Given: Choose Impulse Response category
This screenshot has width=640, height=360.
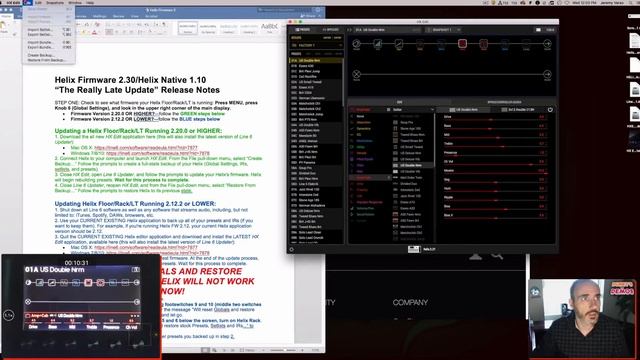Looking at the screenshot, I should click(x=369, y=202).
